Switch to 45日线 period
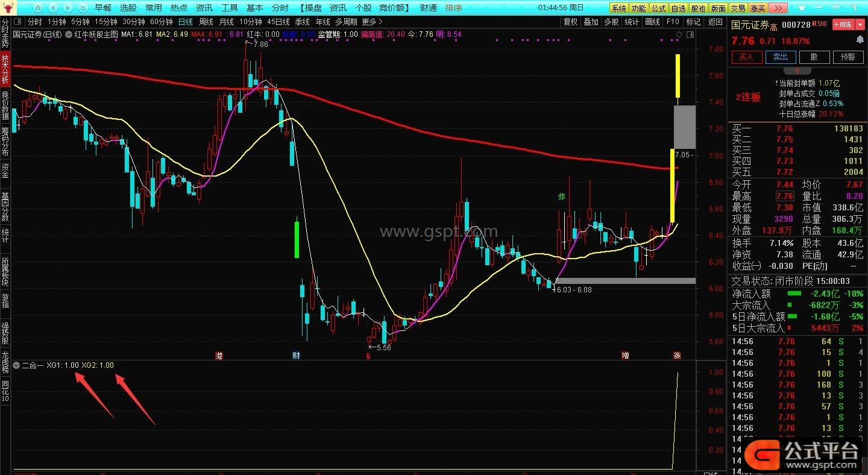 tap(278, 22)
